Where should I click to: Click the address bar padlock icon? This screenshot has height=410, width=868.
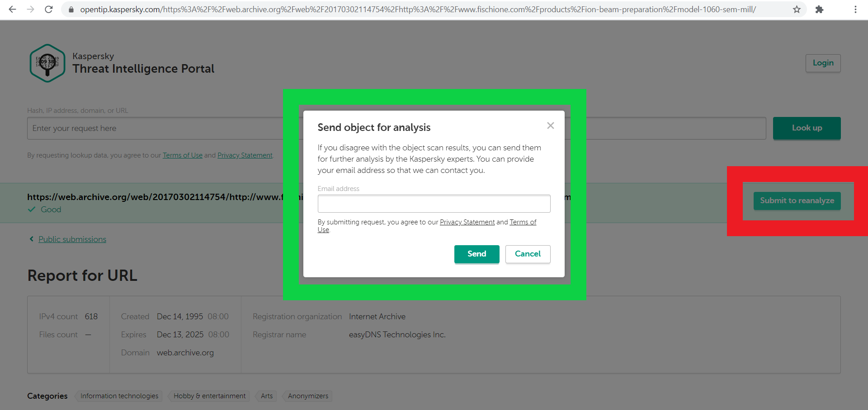click(71, 9)
